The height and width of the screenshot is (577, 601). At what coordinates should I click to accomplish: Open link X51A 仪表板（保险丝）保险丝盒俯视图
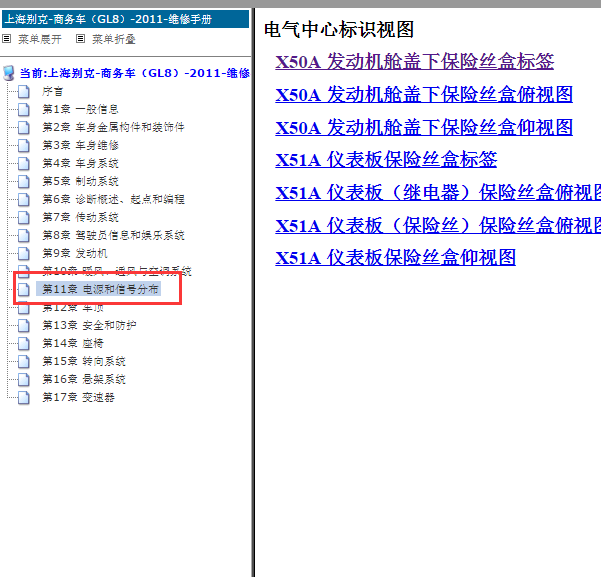coord(438,225)
